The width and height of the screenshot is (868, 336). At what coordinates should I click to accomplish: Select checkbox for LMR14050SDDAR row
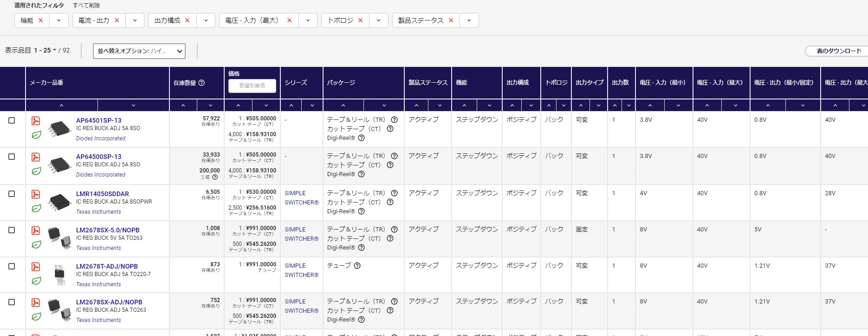(12, 194)
